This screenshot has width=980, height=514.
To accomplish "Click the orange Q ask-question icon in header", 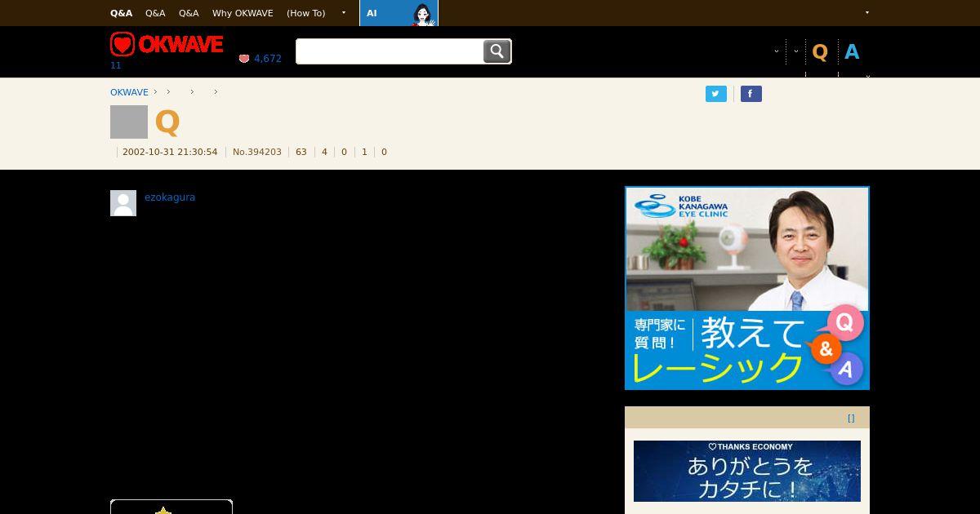I will 820,52.
